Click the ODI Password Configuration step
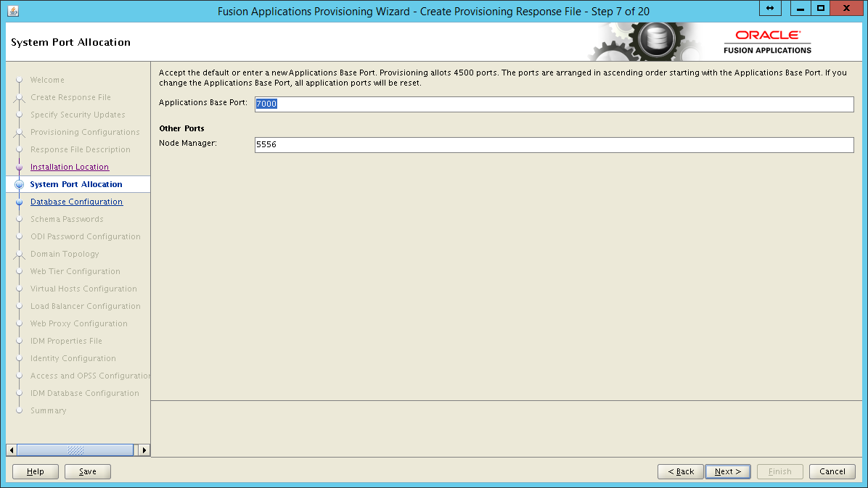 tap(85, 237)
